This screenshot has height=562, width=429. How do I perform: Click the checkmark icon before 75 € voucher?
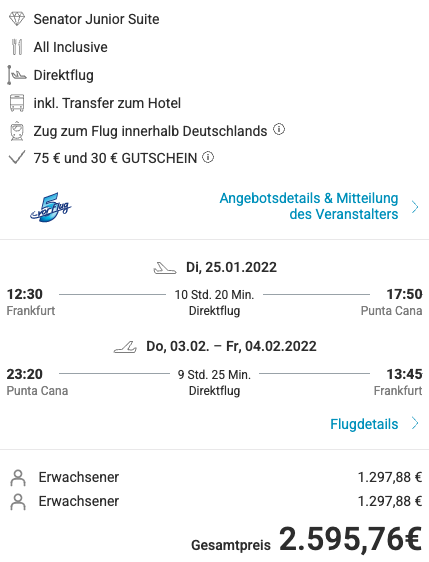[17, 157]
